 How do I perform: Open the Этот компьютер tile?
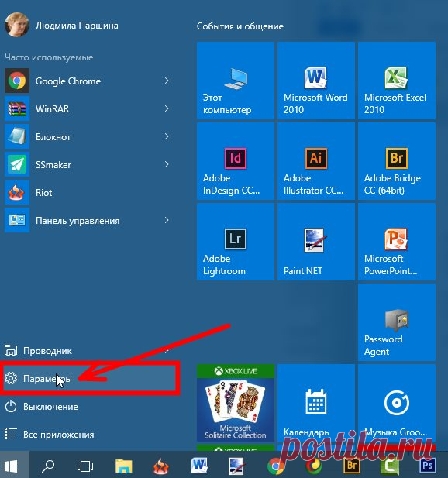(236, 81)
